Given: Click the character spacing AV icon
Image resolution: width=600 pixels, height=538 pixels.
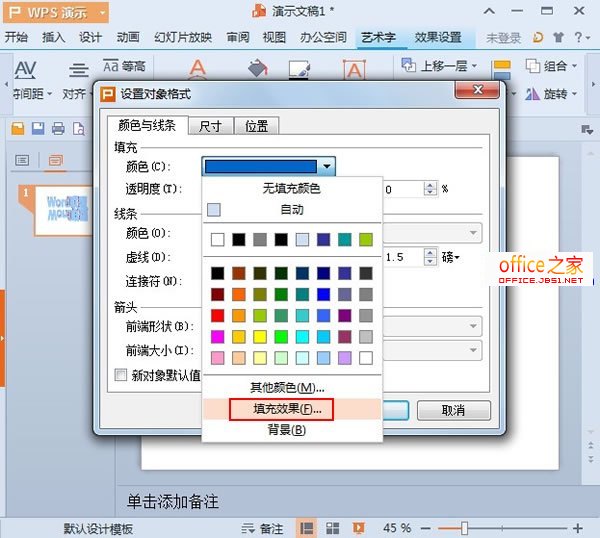Looking at the screenshot, I should point(25,70).
